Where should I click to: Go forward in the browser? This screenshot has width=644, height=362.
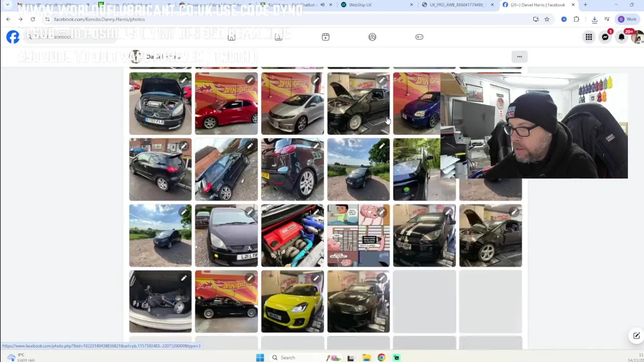(21, 19)
